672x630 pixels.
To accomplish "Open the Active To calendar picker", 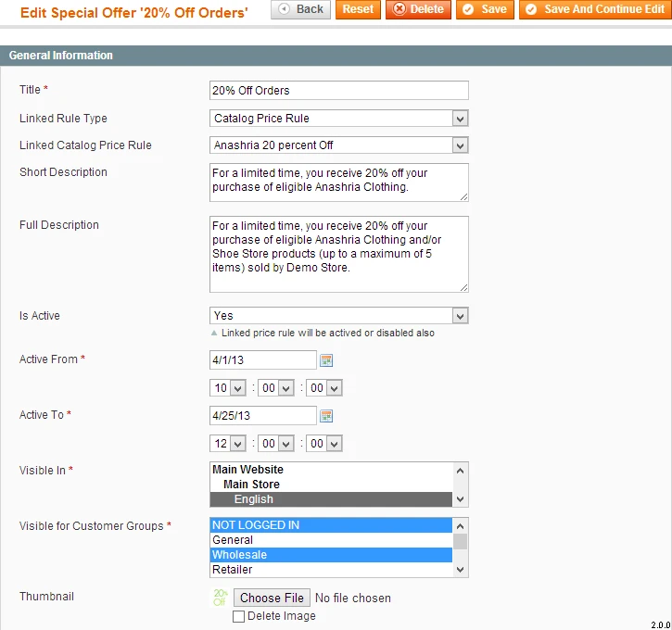I will pos(326,416).
